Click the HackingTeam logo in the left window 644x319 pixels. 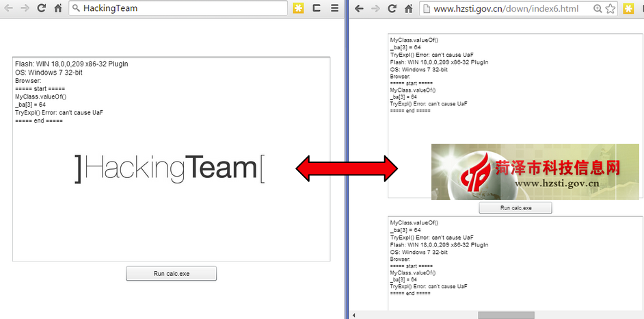click(170, 168)
